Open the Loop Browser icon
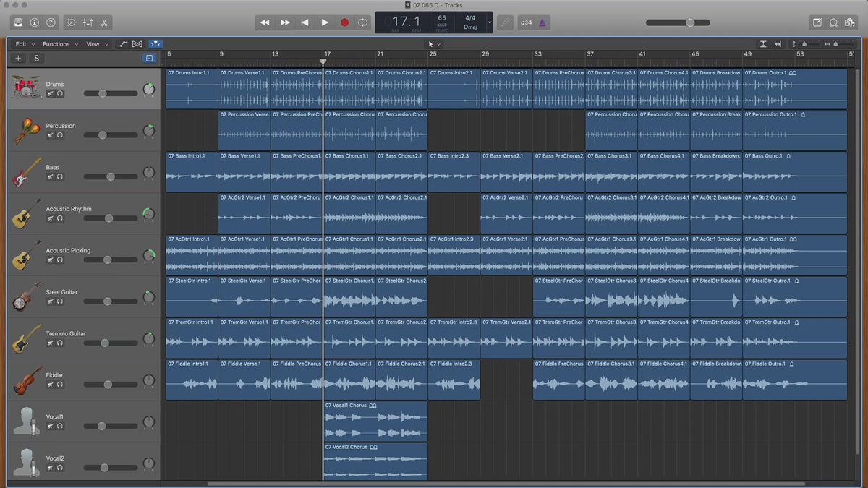The width and height of the screenshot is (868, 488). [833, 22]
